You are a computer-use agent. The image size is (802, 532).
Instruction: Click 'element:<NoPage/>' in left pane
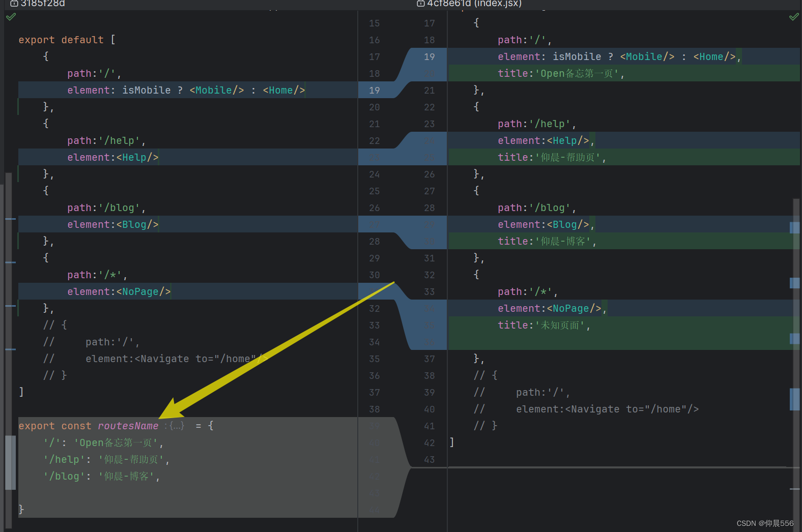119,291
